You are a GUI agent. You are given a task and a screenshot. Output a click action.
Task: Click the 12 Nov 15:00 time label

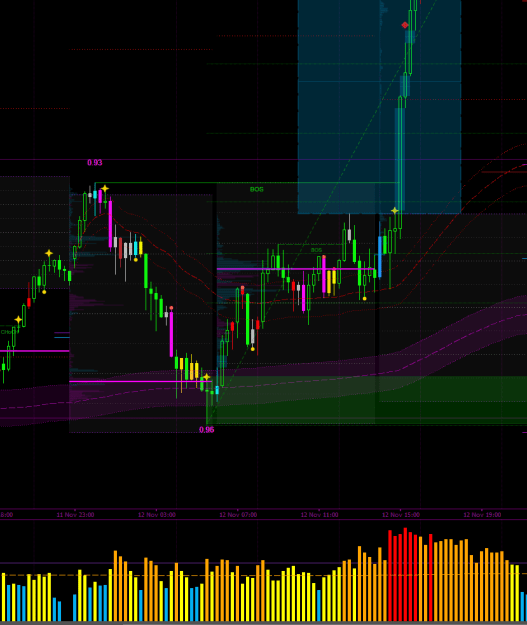pos(401,515)
